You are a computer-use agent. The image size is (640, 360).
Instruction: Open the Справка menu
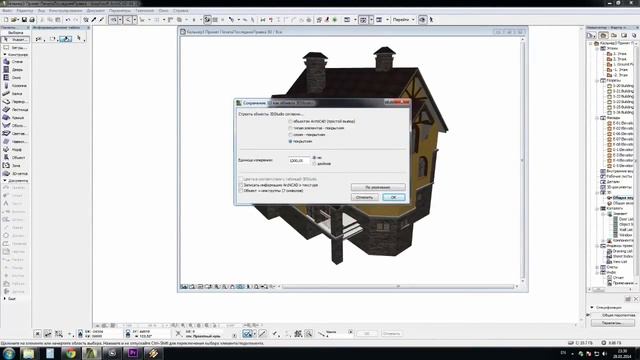click(x=180, y=11)
